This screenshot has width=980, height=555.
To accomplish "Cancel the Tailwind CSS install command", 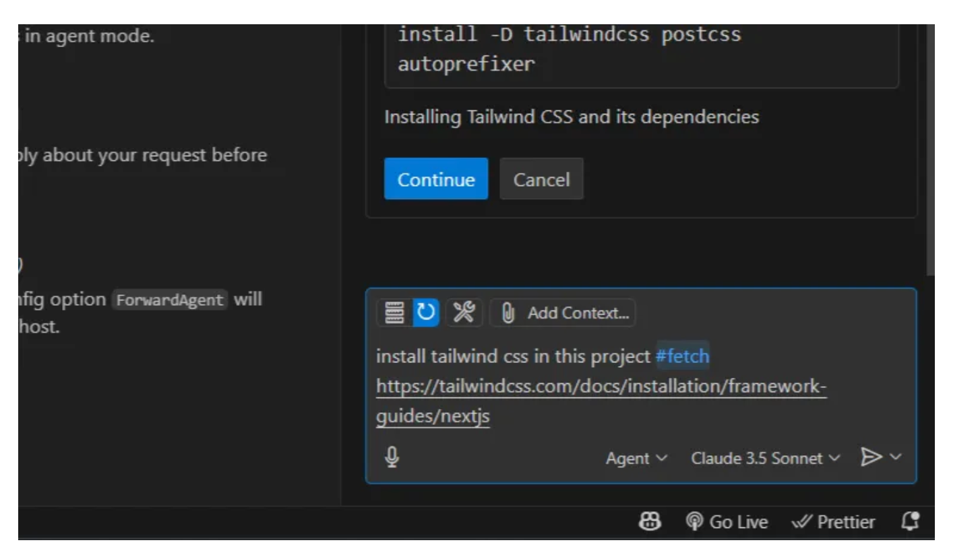I will pos(541,179).
